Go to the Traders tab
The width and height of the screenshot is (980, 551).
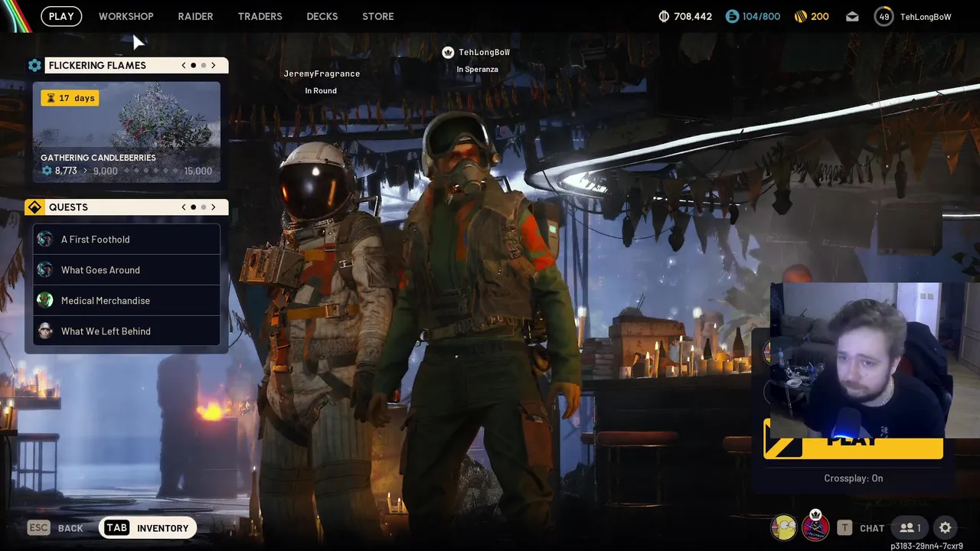(260, 16)
